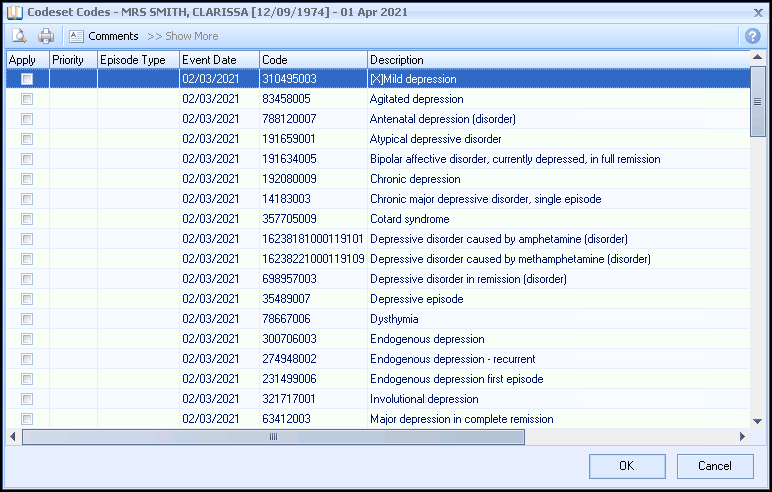Image resolution: width=772 pixels, height=492 pixels.
Task: Enable Apply for Atypical depressive disorder
Action: point(27,139)
